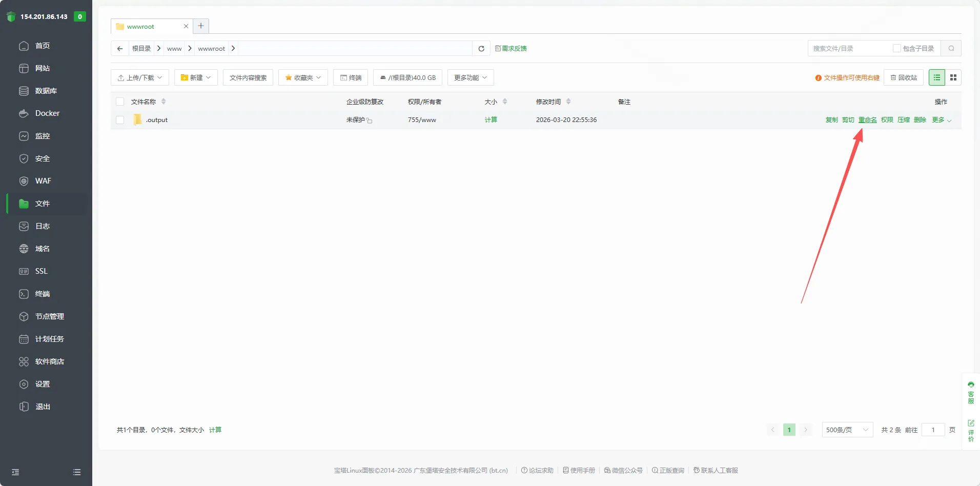Click the back arrow in path bar

120,49
